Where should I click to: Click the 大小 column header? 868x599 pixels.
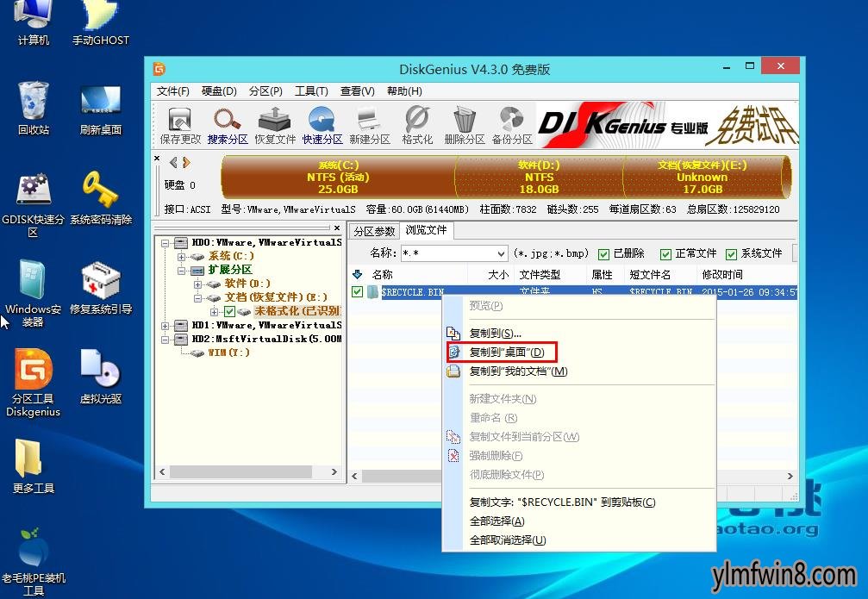(x=491, y=275)
